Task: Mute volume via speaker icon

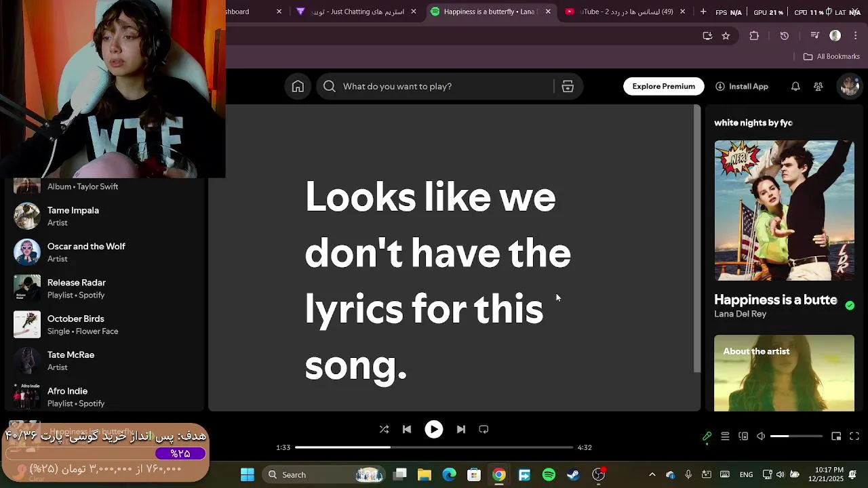Action: [761, 436]
